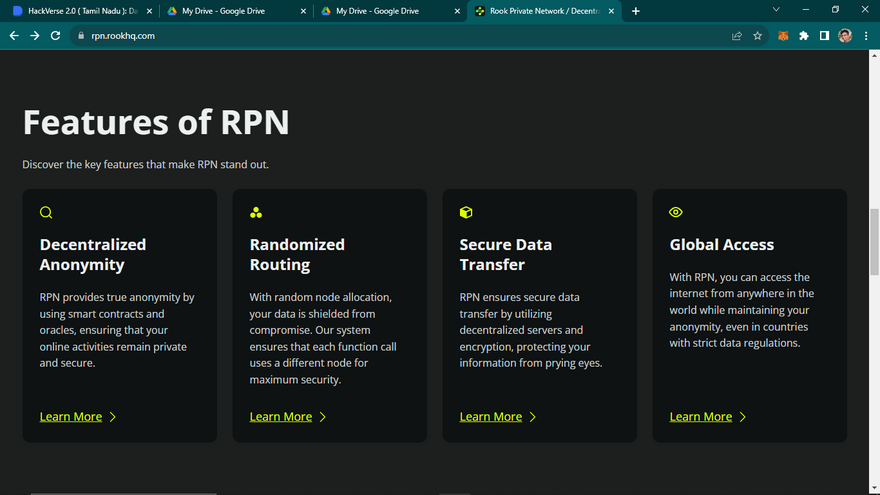
Task: Toggle the browser side panel
Action: [824, 35]
